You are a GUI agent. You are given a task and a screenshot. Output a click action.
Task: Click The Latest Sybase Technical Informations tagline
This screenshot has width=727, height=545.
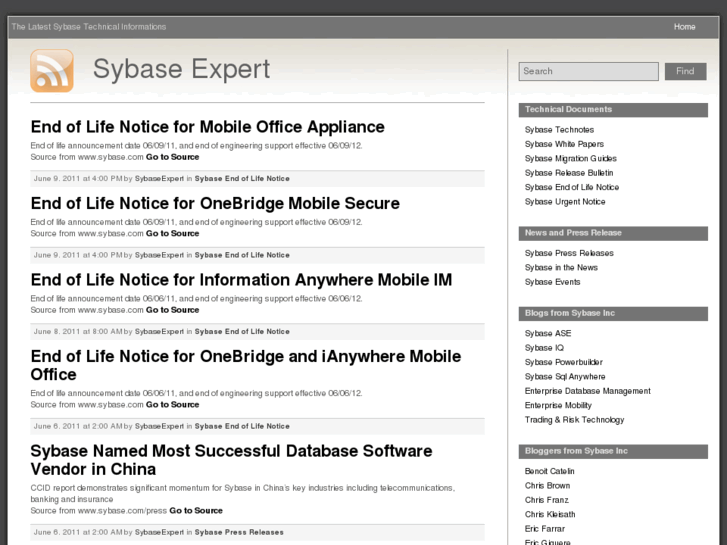tap(89, 27)
